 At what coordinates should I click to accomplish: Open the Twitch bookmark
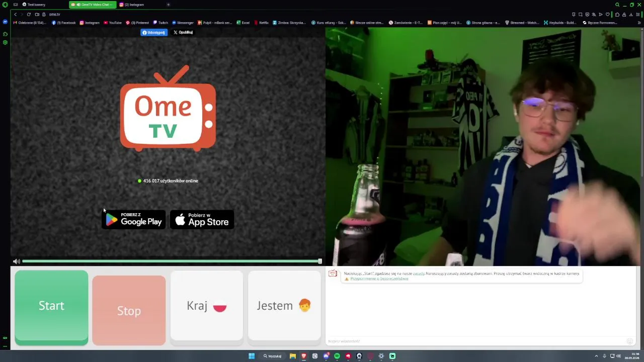[x=160, y=23]
